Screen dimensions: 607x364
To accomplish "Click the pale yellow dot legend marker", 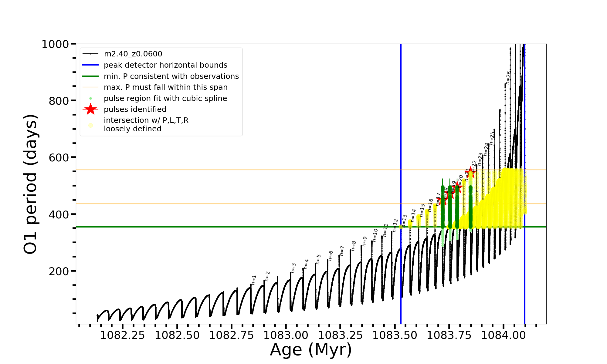I will [x=90, y=125].
